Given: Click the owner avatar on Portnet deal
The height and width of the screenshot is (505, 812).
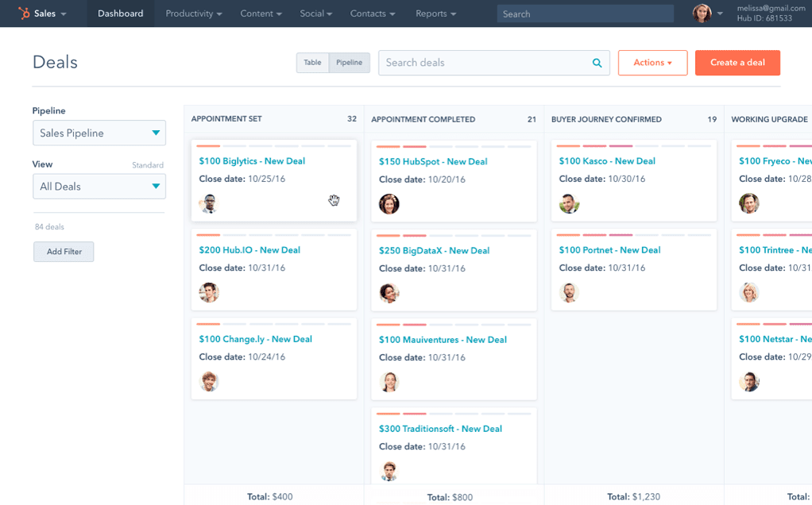Looking at the screenshot, I should click(569, 293).
